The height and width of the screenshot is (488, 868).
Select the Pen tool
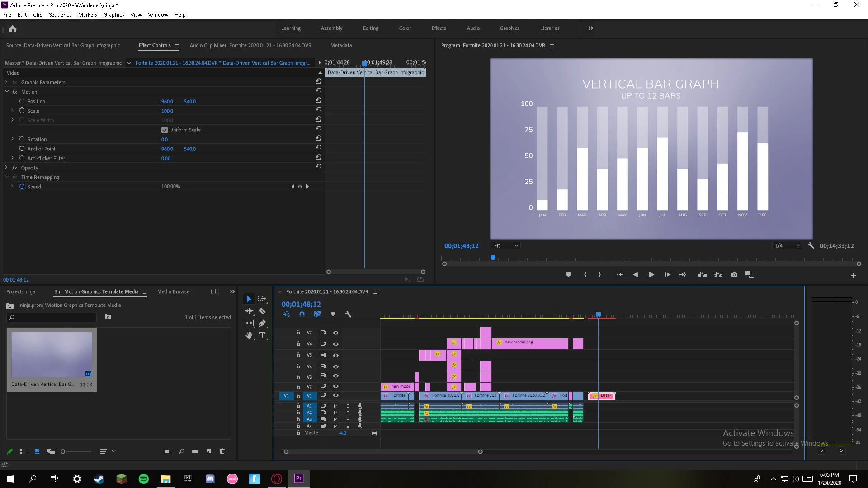pos(262,323)
